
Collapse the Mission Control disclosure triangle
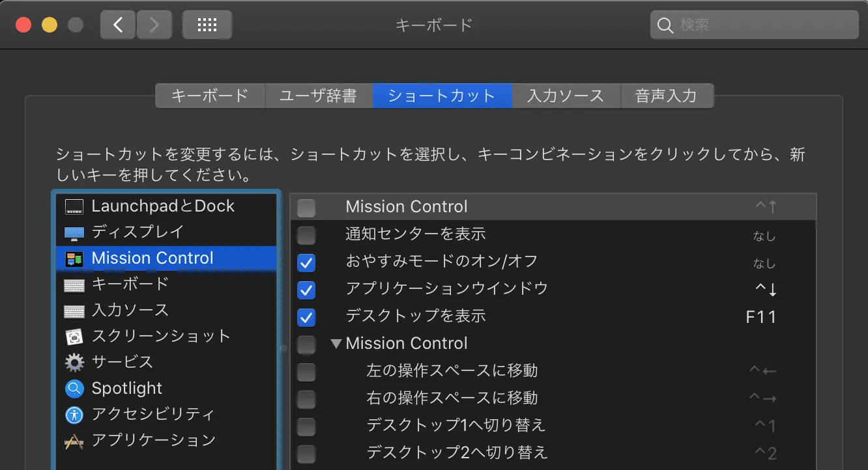pyautogui.click(x=336, y=344)
